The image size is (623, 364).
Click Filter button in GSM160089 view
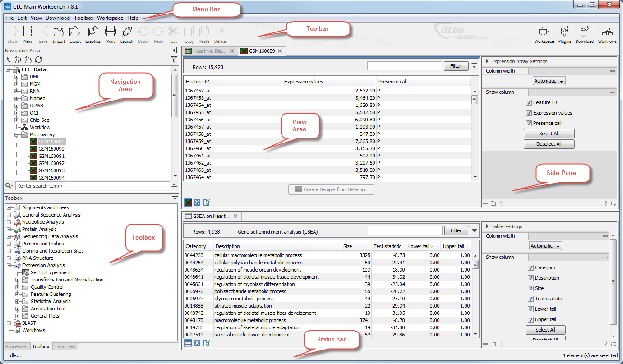[x=456, y=66]
